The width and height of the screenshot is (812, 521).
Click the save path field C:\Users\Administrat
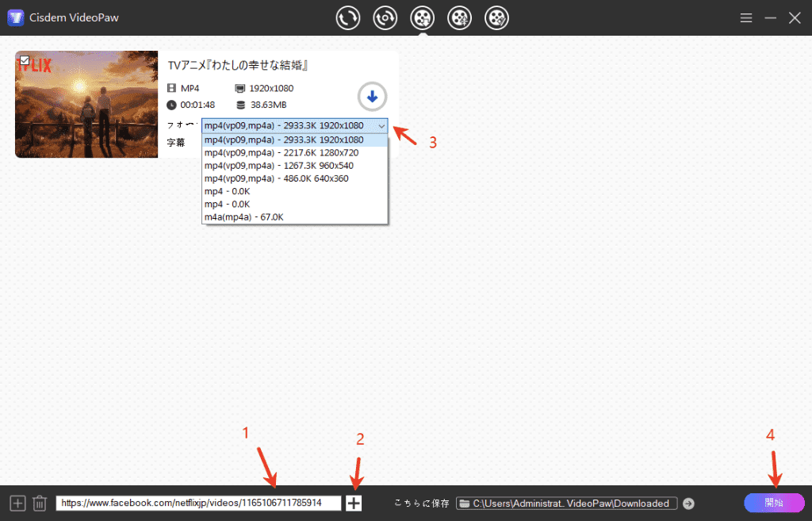click(566, 504)
